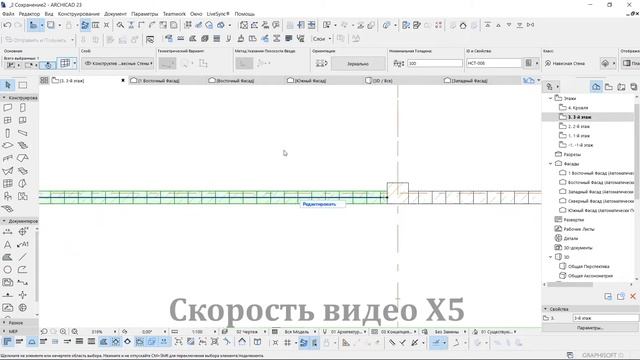Toggle the Mirrored orientation button
The height and width of the screenshot is (360, 640).
coord(358,64)
